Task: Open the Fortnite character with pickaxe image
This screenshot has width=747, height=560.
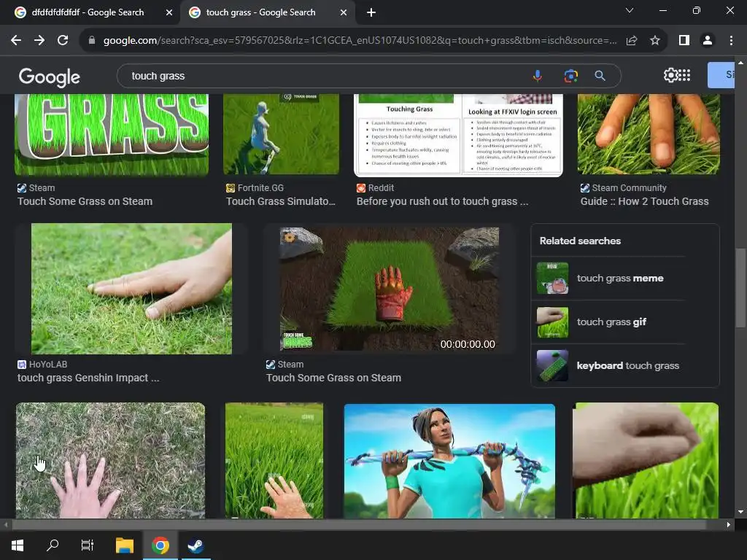Action: click(x=449, y=461)
